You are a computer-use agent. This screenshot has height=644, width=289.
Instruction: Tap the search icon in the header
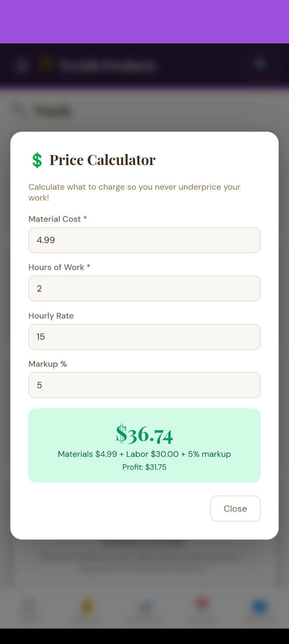point(260,63)
